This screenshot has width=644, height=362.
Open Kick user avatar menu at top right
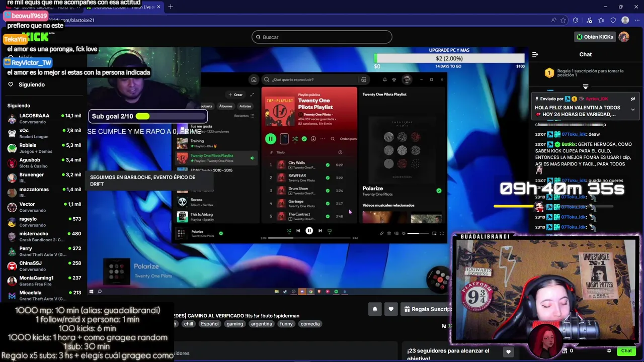point(624,37)
